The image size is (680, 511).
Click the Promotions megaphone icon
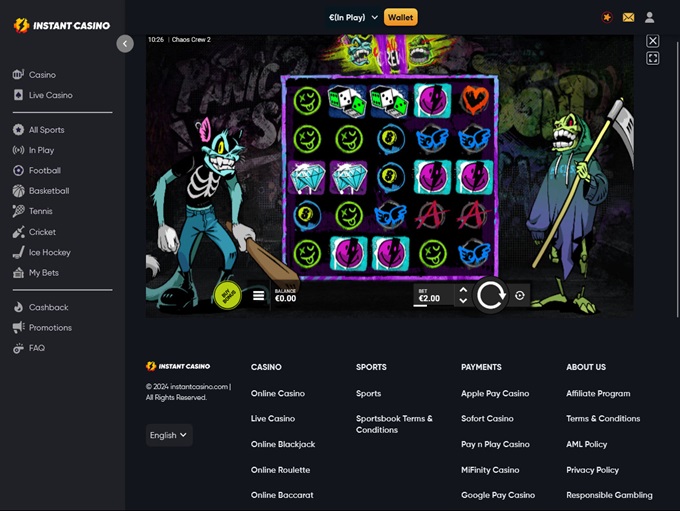point(18,328)
